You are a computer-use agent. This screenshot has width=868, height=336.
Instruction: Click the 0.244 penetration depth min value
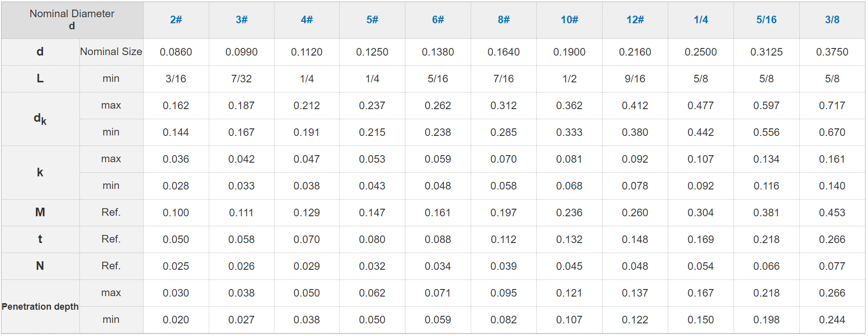832,320
